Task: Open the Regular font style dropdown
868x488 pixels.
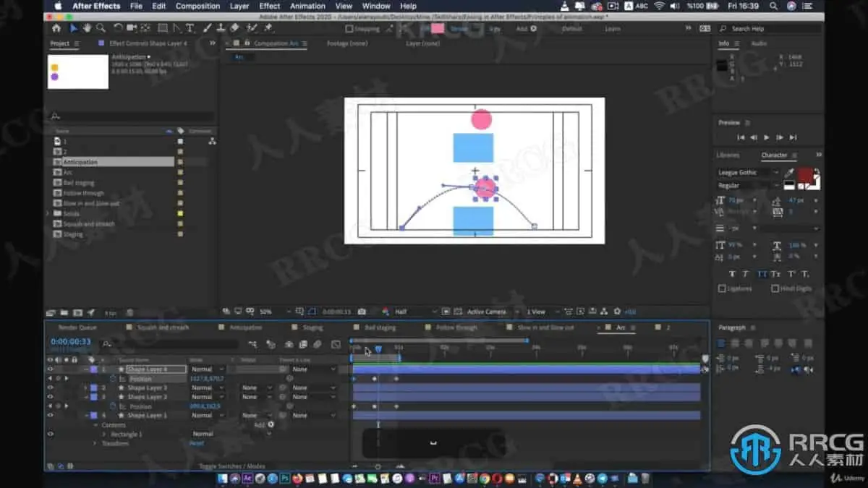Action: 749,185
